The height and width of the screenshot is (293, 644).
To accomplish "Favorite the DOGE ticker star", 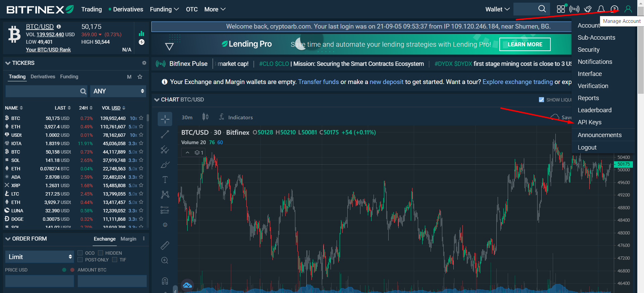I will click(x=141, y=219).
